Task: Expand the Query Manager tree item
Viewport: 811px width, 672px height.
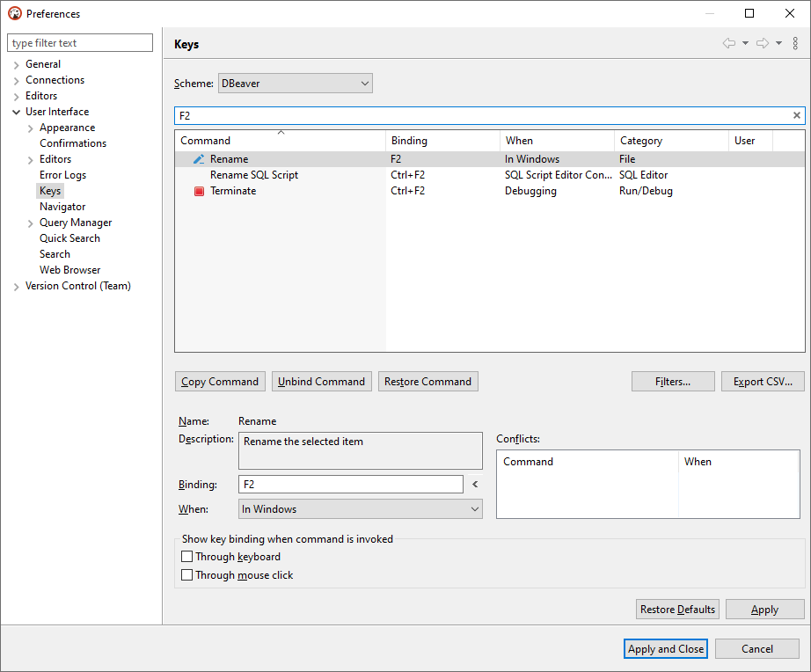Action: coord(30,222)
